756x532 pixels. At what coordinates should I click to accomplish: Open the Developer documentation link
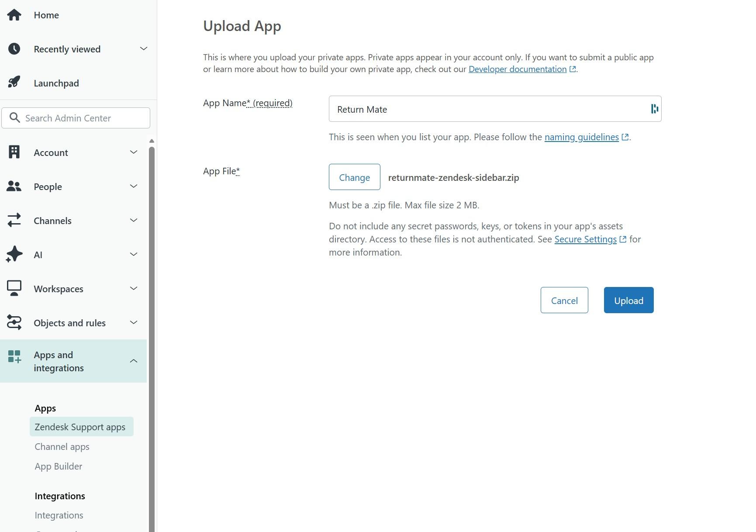pyautogui.click(x=517, y=69)
